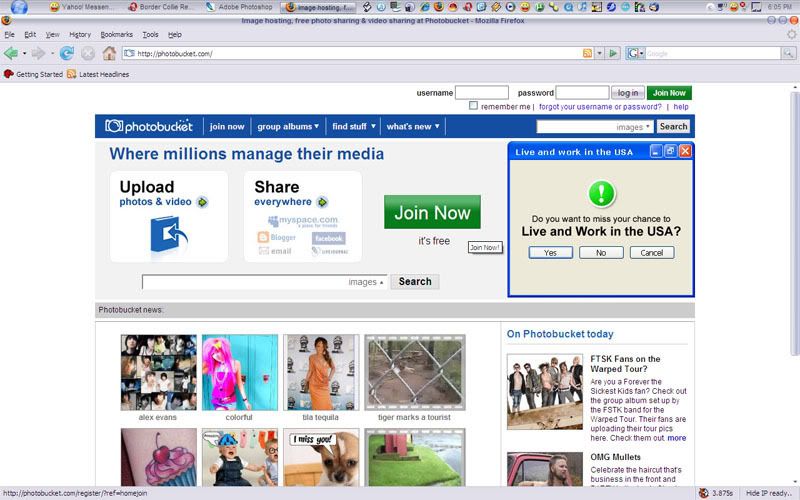Image resolution: width=800 pixels, height=500 pixels.
Task: Click the Latest Headlines feed icon
Action: coord(71,74)
